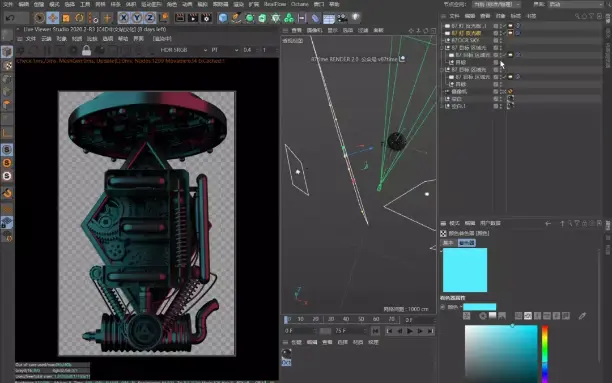Click the Octane light tag on highlighted light
Viewport: 612px width, 383px height.
point(510,33)
